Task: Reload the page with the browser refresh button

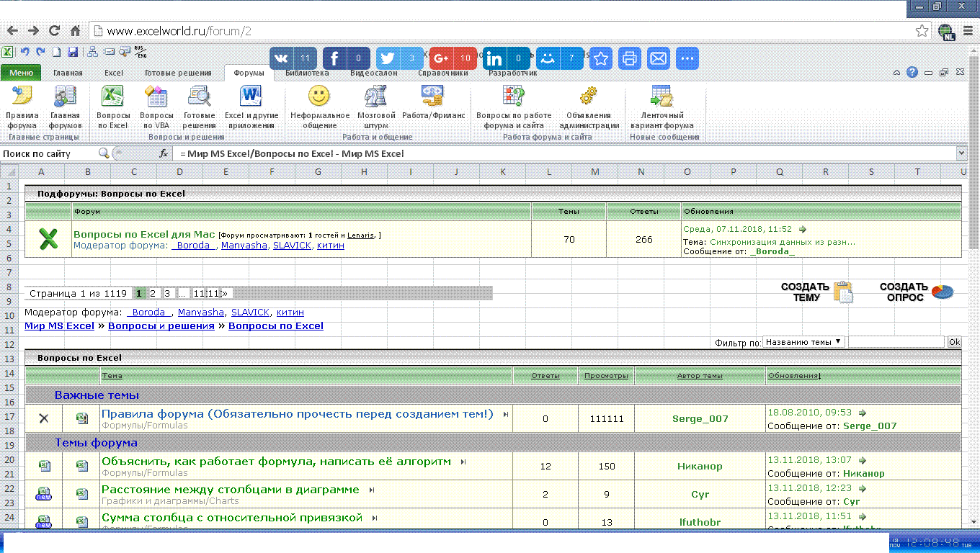Action: (54, 31)
